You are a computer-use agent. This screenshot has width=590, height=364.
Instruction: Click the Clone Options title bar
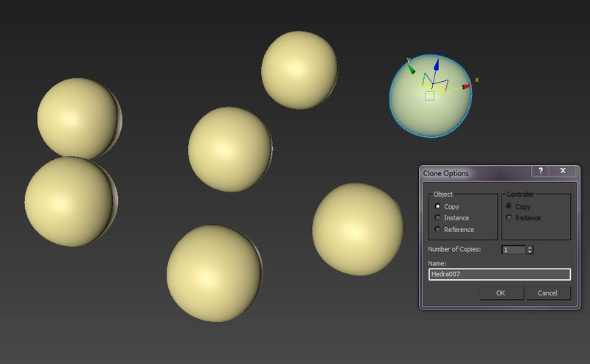pos(476,173)
